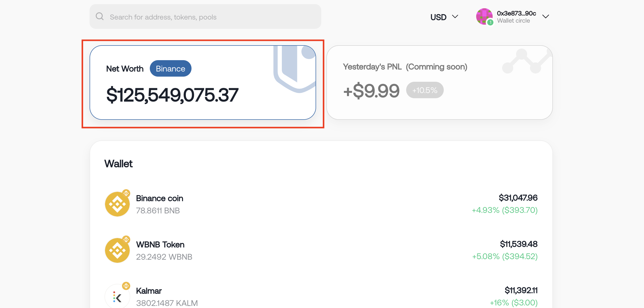Click the search magnifier icon
The height and width of the screenshot is (308, 644).
[100, 16]
